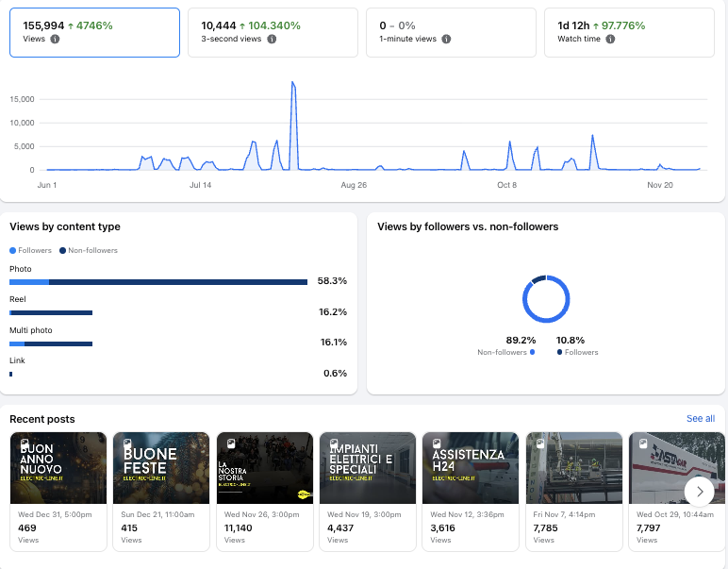This screenshot has width=728, height=569.
Task: Click the Wed Dec 31, 5:00pm date
Action: [x=55, y=514]
